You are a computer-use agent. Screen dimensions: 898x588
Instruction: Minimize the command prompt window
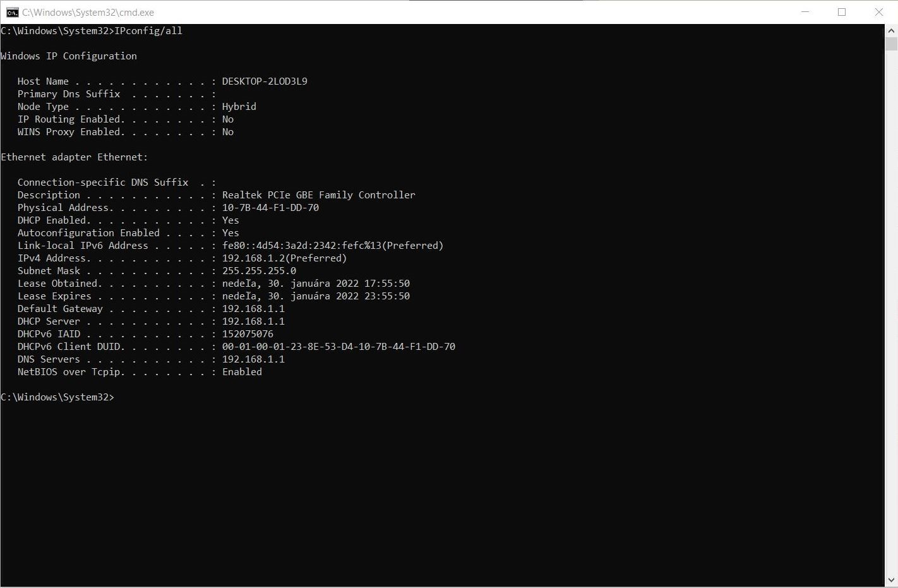pyautogui.click(x=805, y=12)
